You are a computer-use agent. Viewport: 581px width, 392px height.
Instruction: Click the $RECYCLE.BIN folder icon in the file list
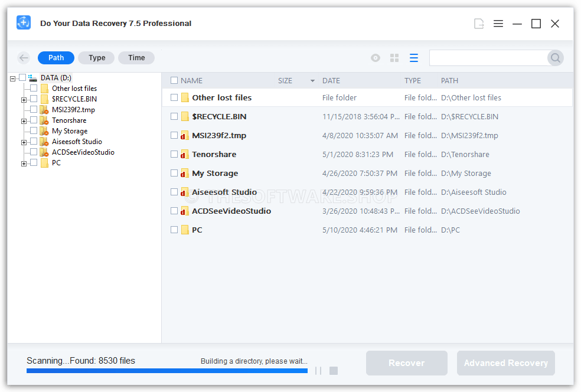[185, 116]
